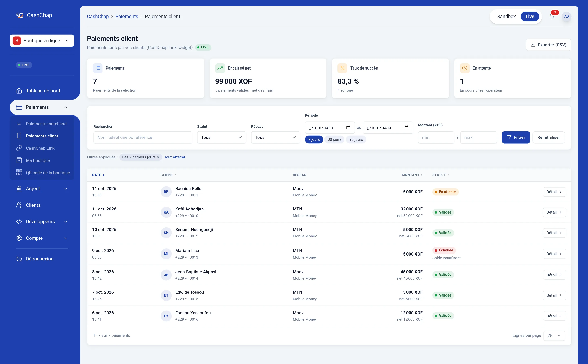Open the Boutique en ligne store selector
This screenshot has width=588, height=364.
tap(42, 41)
